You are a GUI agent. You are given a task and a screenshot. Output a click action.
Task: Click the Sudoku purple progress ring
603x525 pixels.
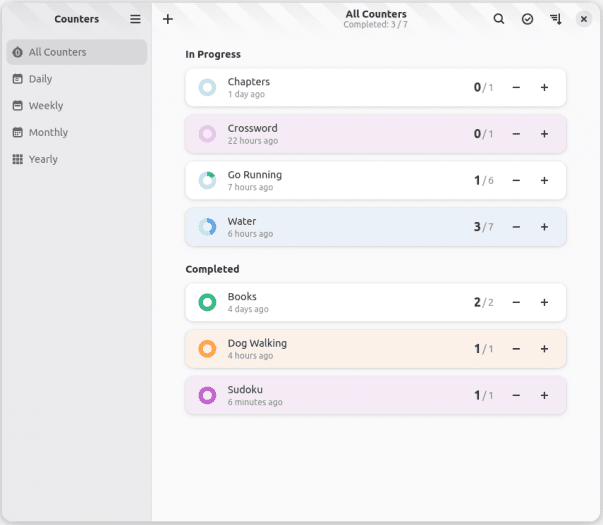(207, 395)
